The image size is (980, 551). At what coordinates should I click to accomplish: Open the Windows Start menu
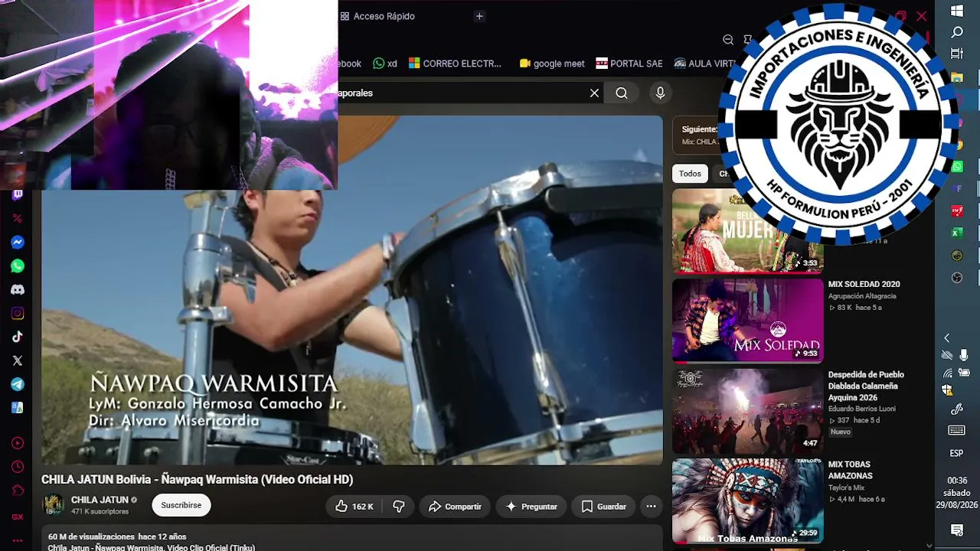(x=957, y=11)
